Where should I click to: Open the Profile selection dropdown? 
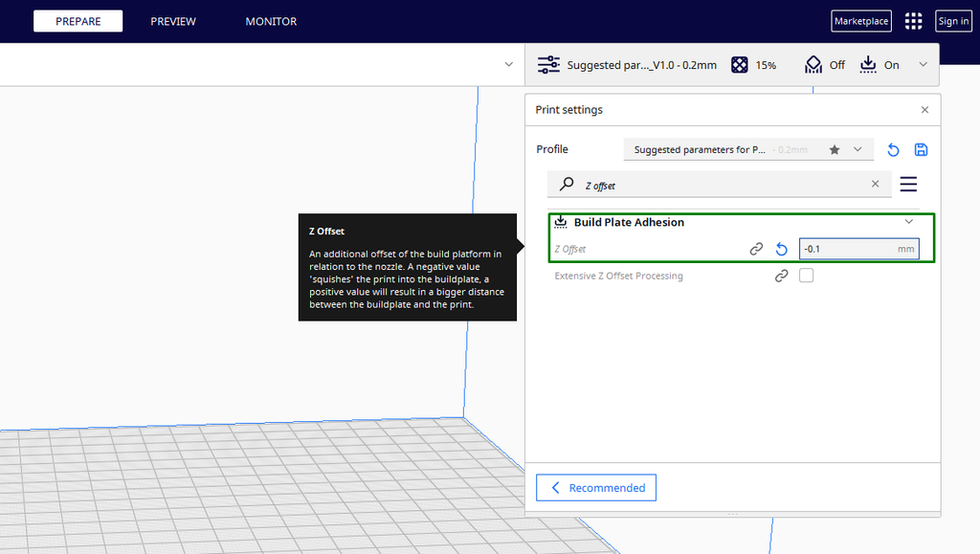tap(748, 149)
